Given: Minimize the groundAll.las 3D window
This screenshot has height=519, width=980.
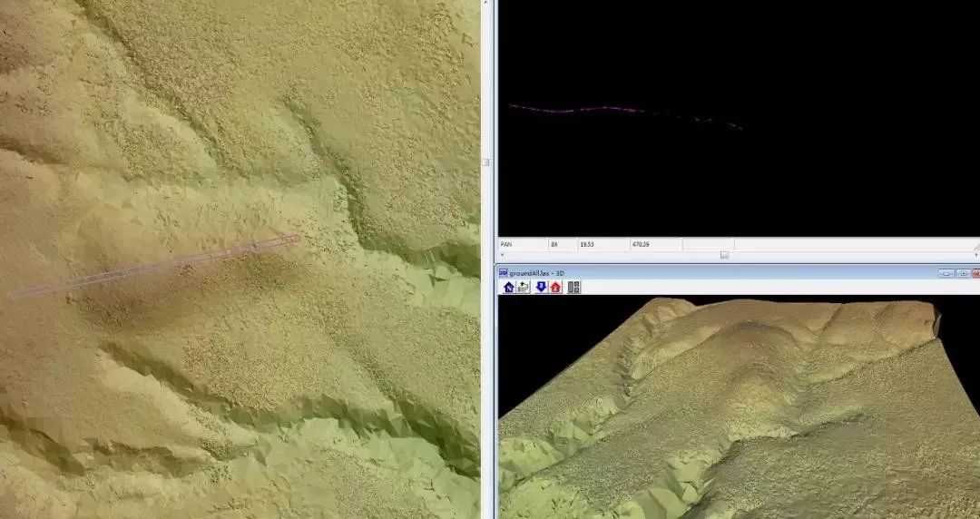Looking at the screenshot, I should click(946, 272).
